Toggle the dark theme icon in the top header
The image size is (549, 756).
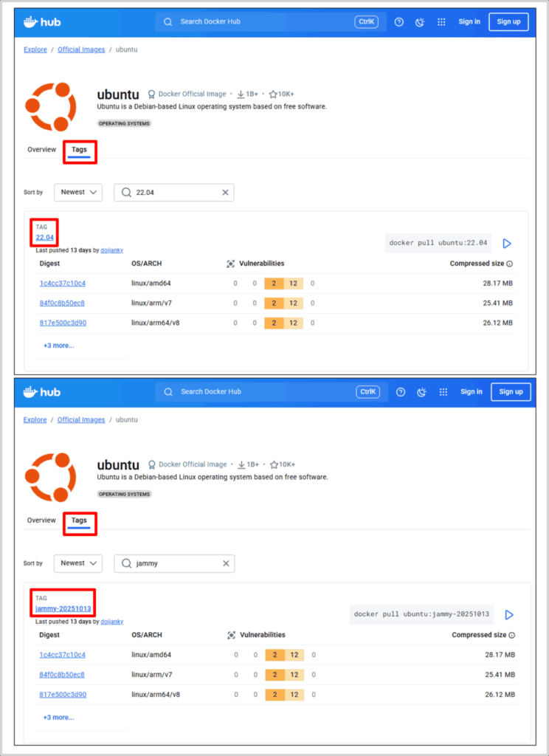(420, 21)
